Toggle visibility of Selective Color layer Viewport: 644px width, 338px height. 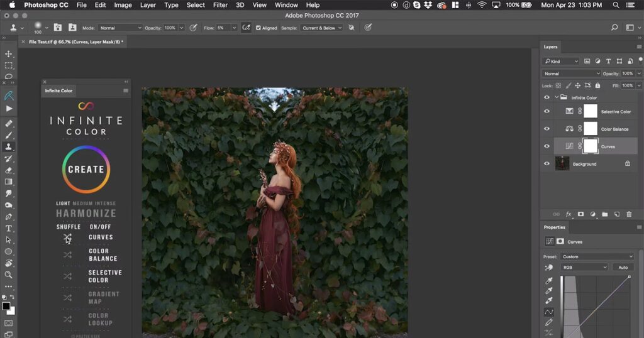(x=547, y=111)
